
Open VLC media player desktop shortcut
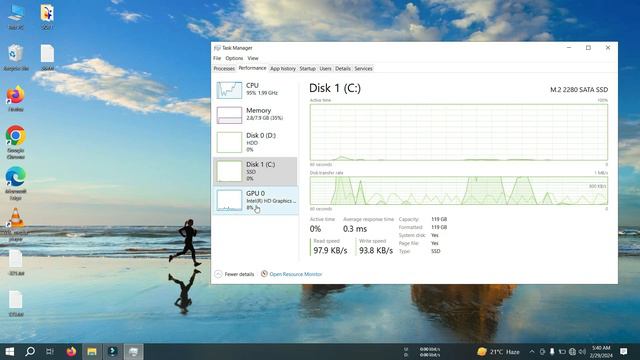pyautogui.click(x=16, y=224)
